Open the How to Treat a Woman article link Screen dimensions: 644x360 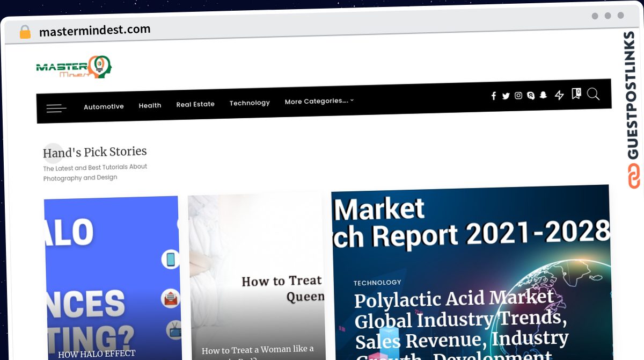[258, 352]
